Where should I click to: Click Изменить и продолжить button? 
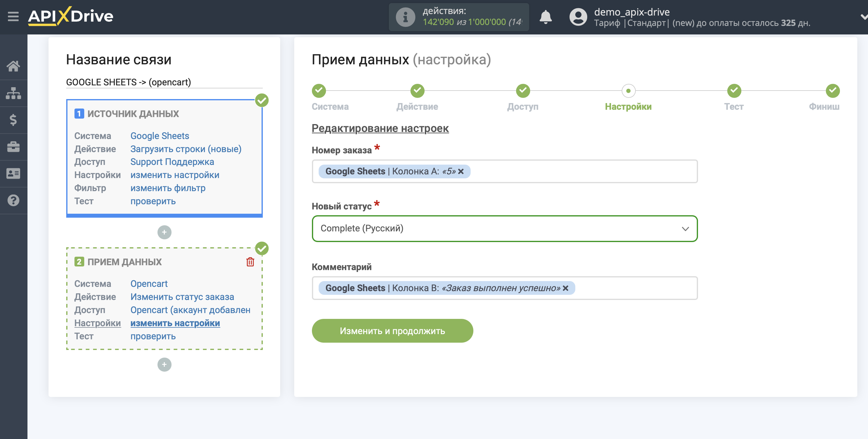point(392,331)
